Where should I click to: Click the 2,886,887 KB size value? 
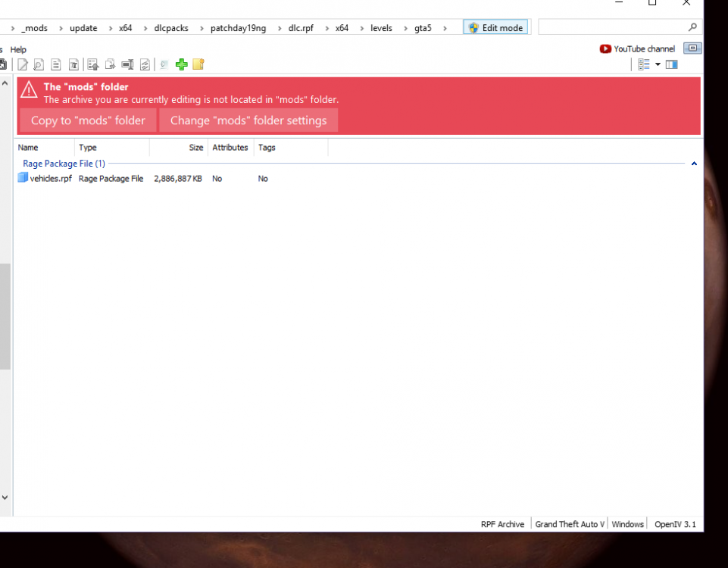[178, 179]
